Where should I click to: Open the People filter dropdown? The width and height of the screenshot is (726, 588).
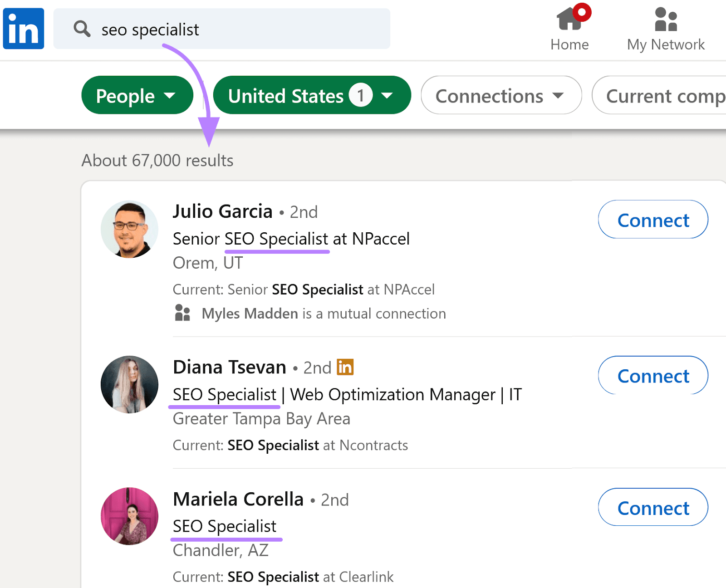(137, 95)
